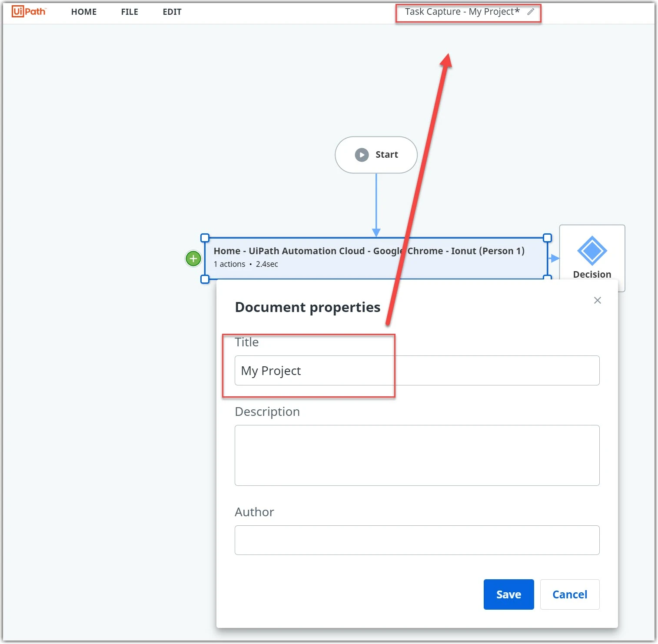Screen dimensions: 658x644
Task: Focus the Author input field
Action: tap(417, 540)
